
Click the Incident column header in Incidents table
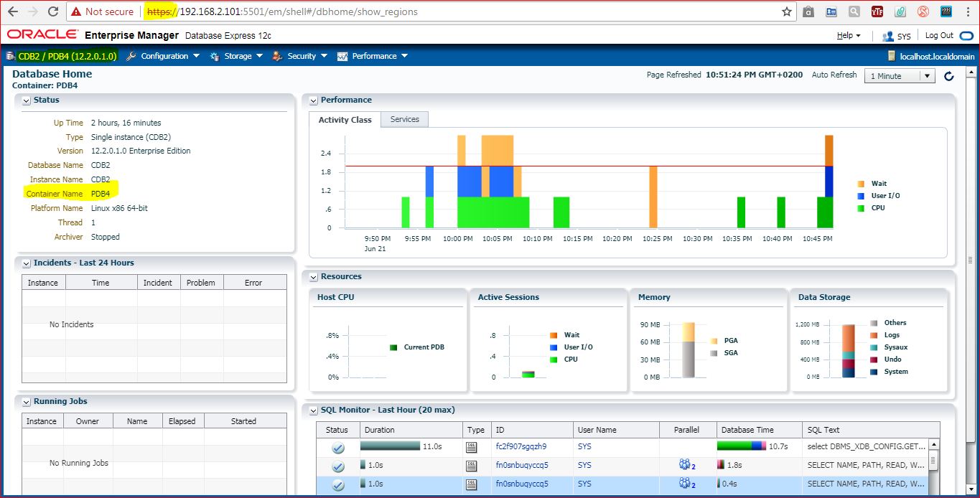(158, 283)
